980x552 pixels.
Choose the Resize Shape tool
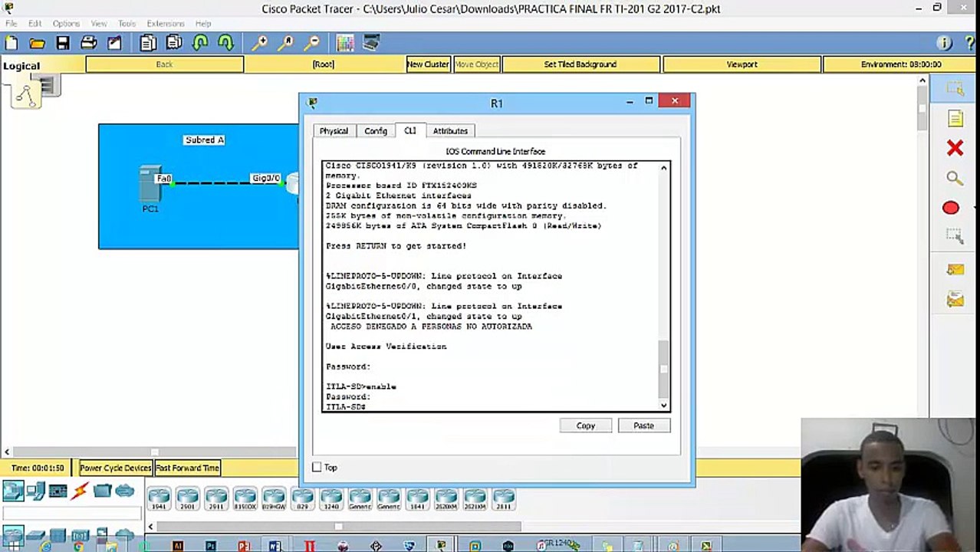point(955,237)
